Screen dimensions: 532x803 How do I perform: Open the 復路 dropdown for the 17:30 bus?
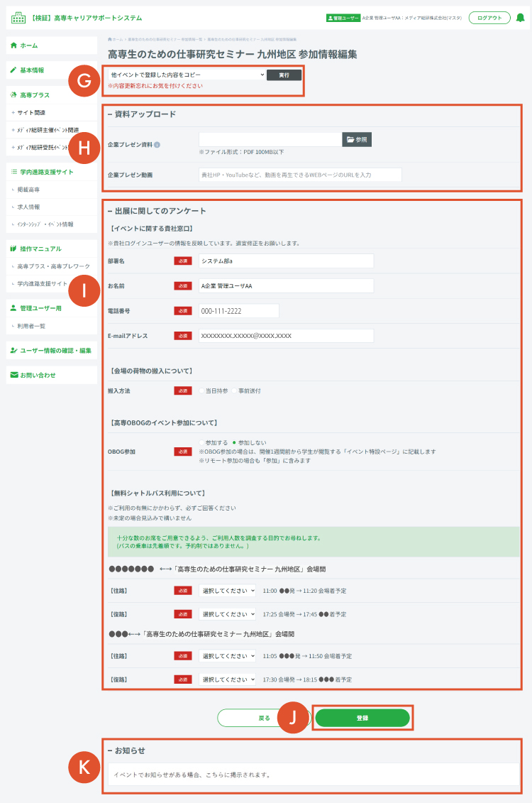[x=227, y=679]
